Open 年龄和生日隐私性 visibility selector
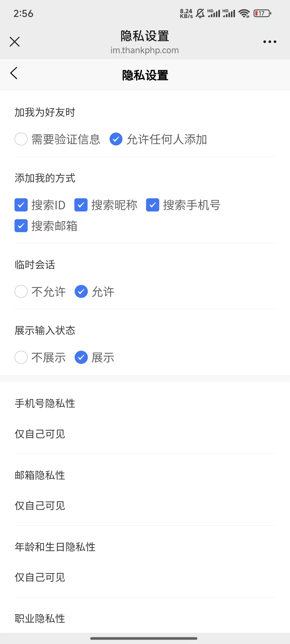Screen dimensions: 290x644 coord(40,577)
